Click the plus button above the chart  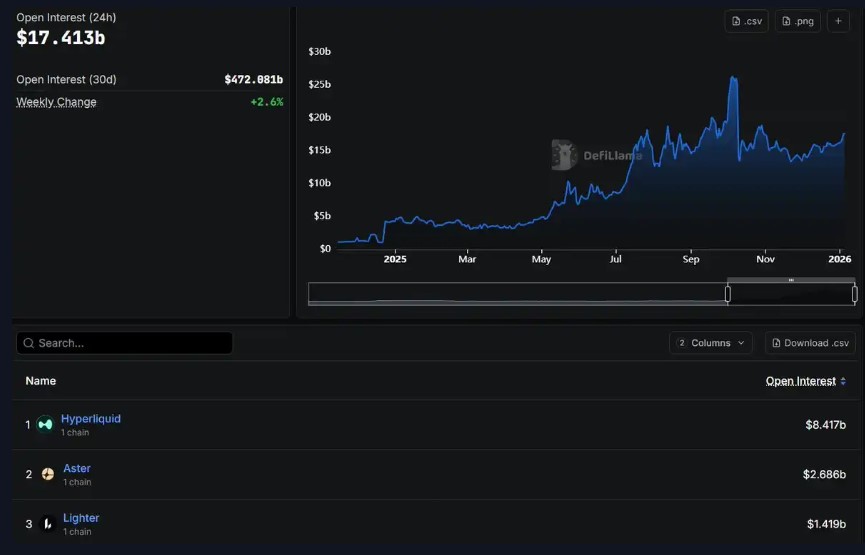838,21
